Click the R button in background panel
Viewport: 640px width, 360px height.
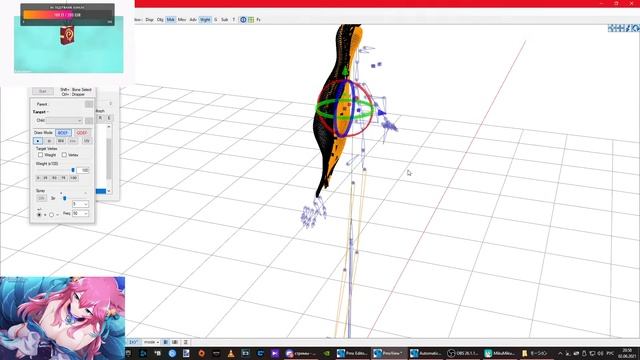click(x=100, y=118)
